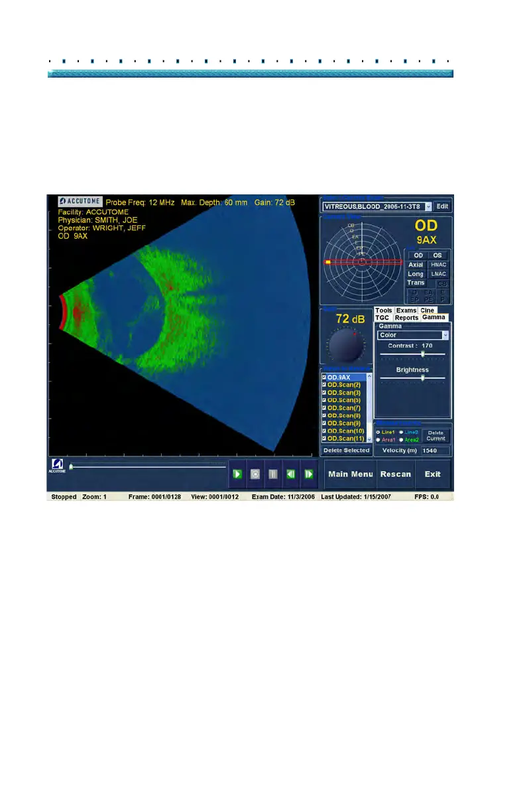Click the Last Updated: 1/15/2007 status entry
The image size is (525, 812).
pyautogui.click(x=356, y=496)
